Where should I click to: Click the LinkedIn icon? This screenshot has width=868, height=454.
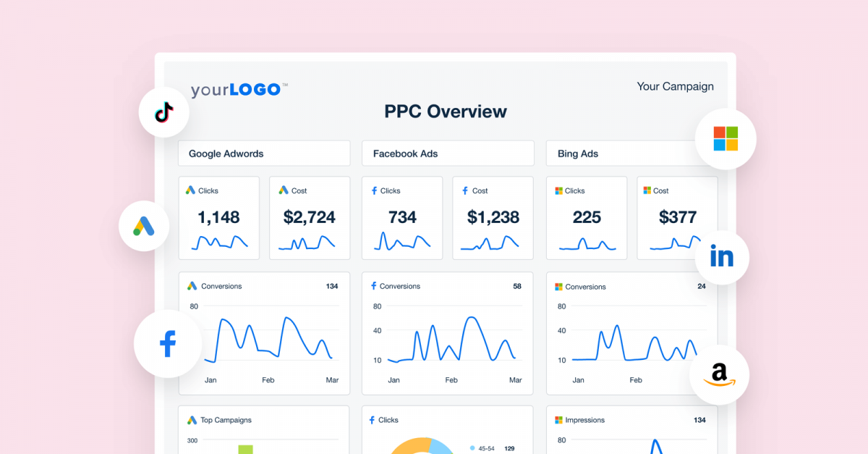coord(721,257)
